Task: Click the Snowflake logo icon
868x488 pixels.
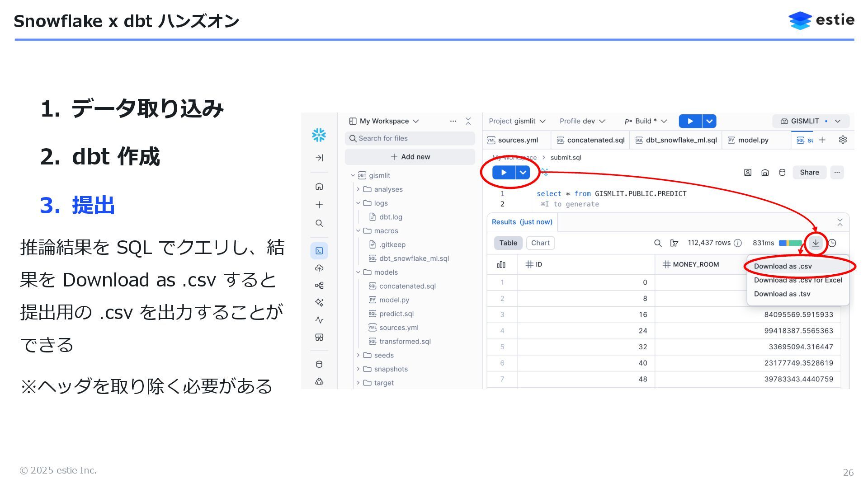Action: point(319,135)
